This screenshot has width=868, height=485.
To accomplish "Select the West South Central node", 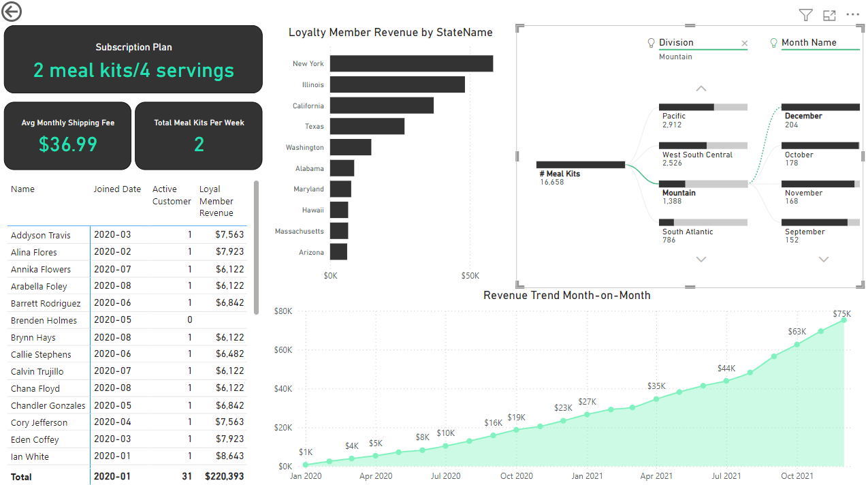I will [x=703, y=146].
